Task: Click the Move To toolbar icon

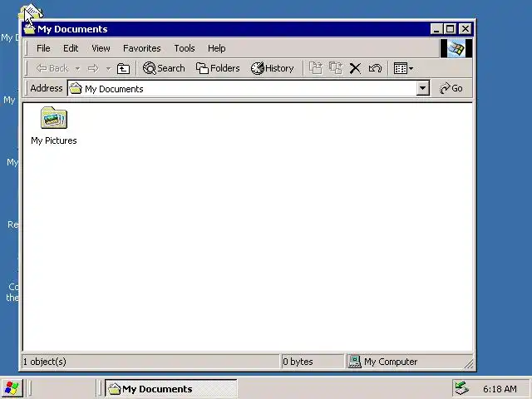Action: (x=316, y=68)
